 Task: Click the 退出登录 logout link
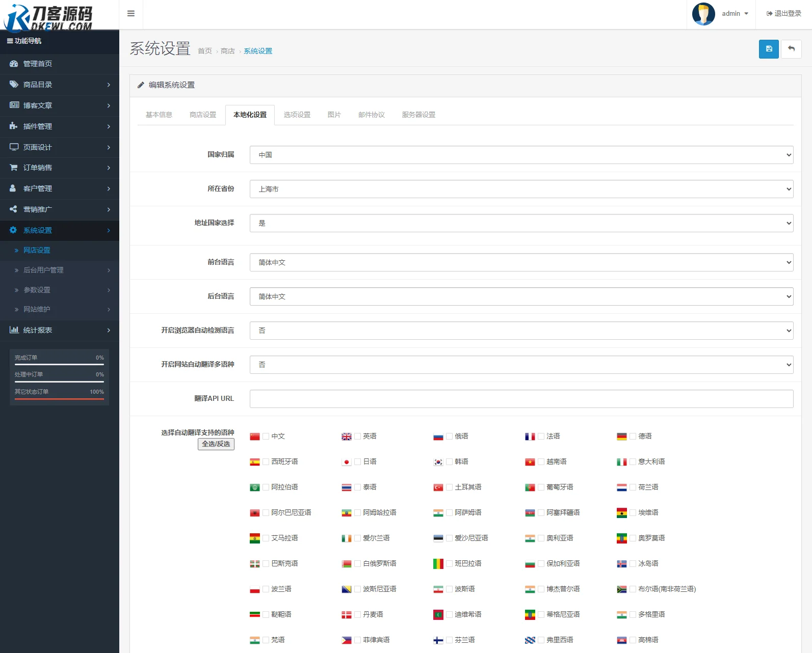[x=784, y=14]
